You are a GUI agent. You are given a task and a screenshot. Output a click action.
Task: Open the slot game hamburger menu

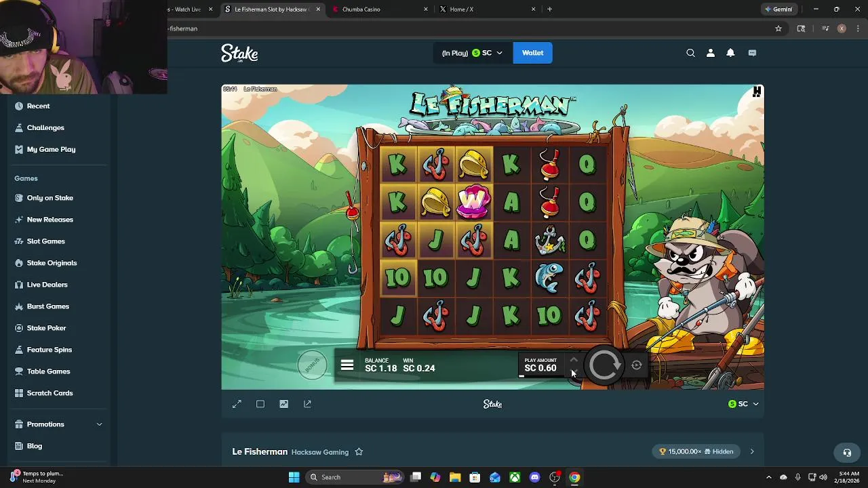point(347,365)
